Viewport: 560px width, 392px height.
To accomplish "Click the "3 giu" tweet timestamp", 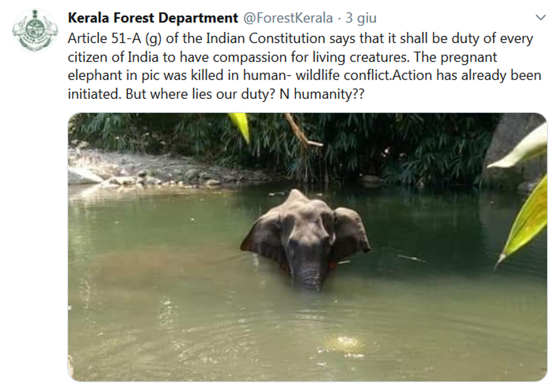I will point(361,18).
